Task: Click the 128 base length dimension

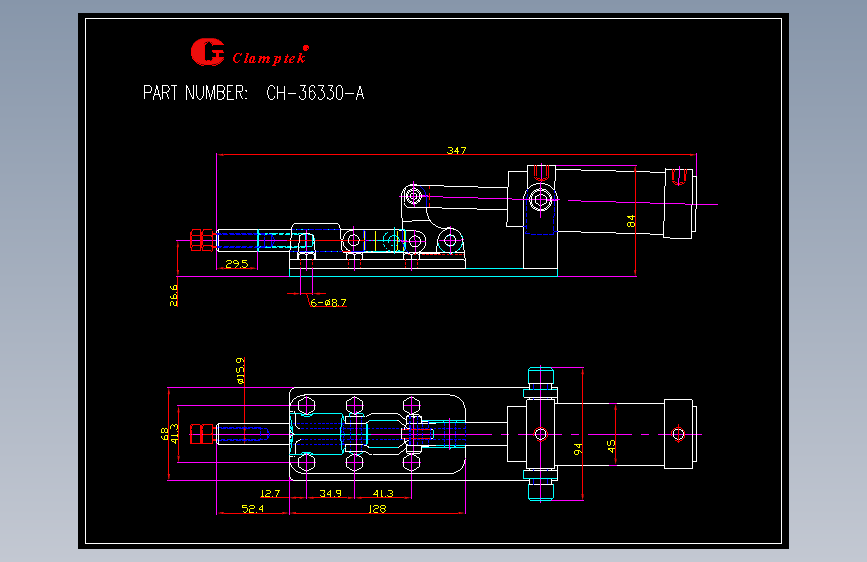Action: pos(378,508)
